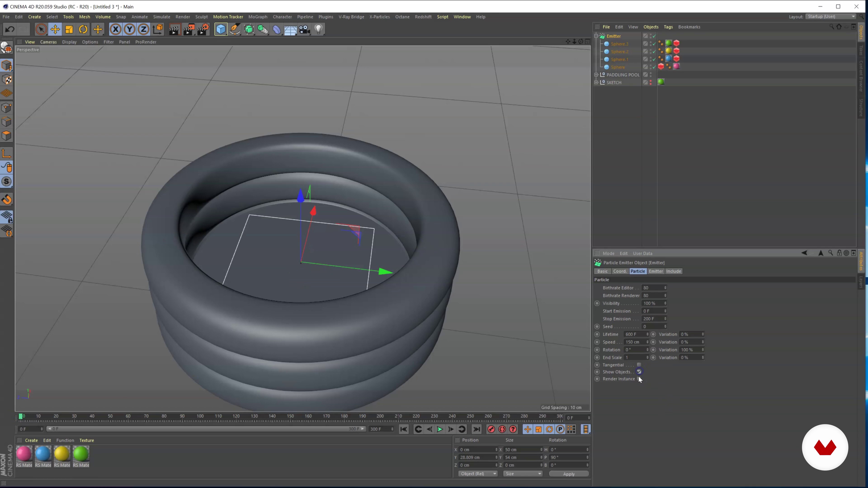Click the spline Pen tool icon
Viewport: 868px width, 488px height.
(235, 29)
